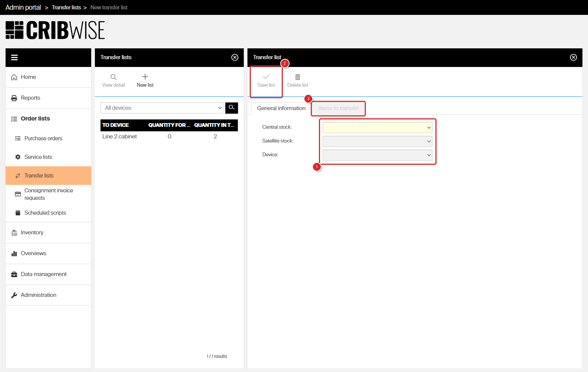Select the Line 2 cabinet table row
Image resolution: width=588 pixels, height=372 pixels.
pyautogui.click(x=169, y=137)
